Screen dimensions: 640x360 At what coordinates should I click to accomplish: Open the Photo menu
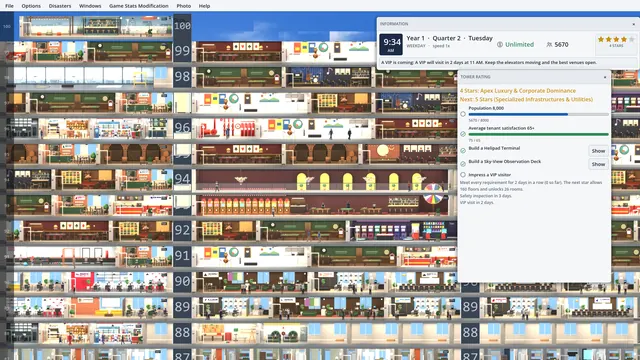[184, 6]
